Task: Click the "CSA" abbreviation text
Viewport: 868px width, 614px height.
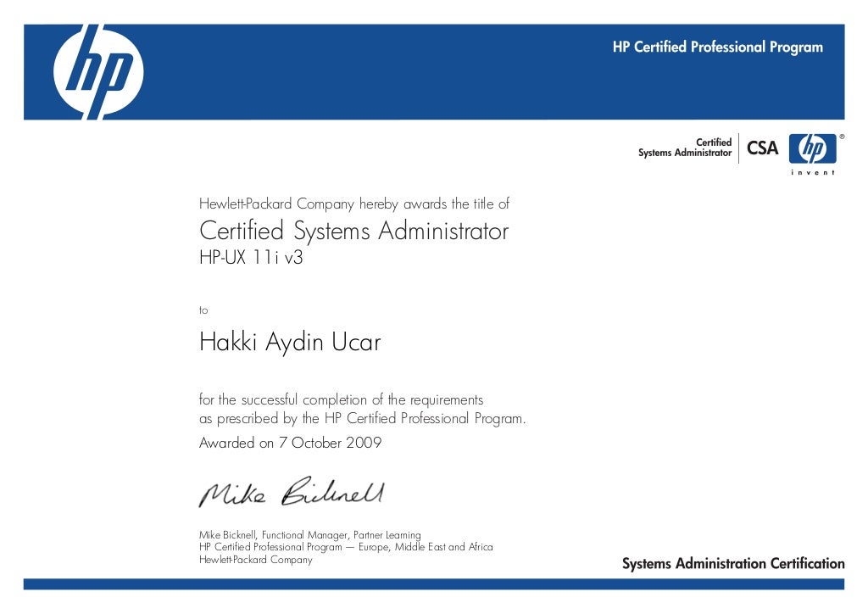Action: tap(762, 148)
